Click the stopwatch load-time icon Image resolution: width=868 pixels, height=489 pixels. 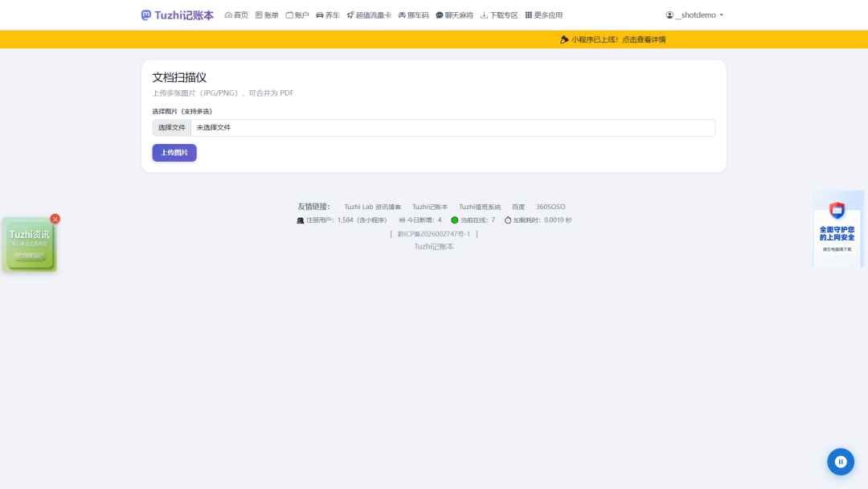[508, 220]
